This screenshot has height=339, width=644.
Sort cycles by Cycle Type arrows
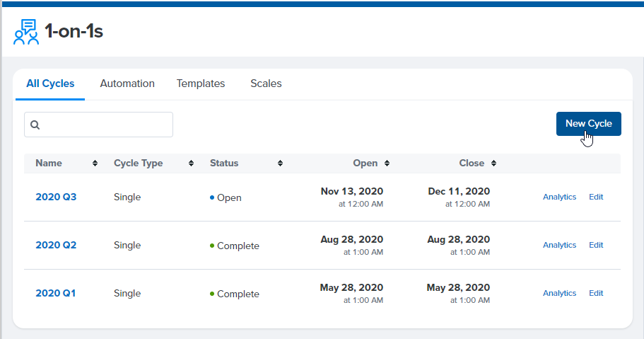pyautogui.click(x=191, y=163)
